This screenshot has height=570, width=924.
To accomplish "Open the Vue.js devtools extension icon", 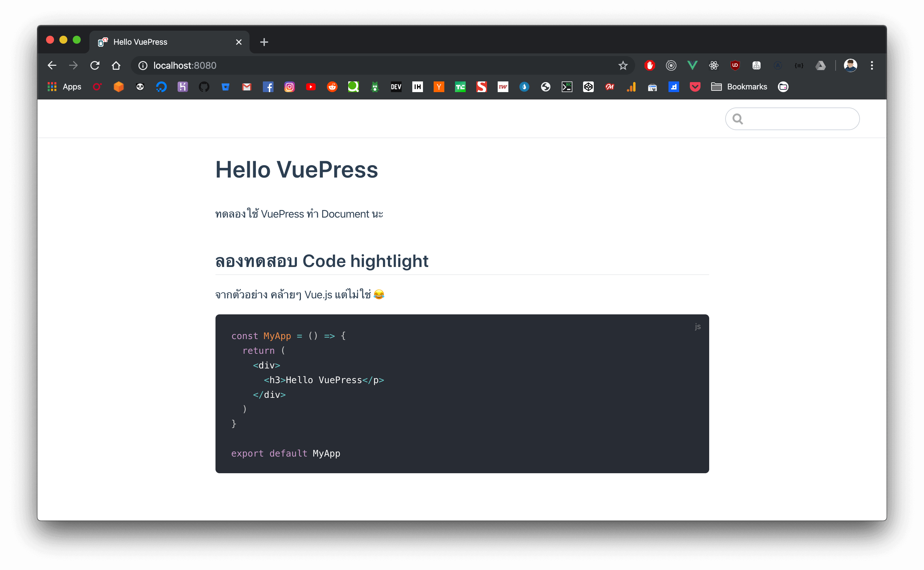I will [692, 66].
